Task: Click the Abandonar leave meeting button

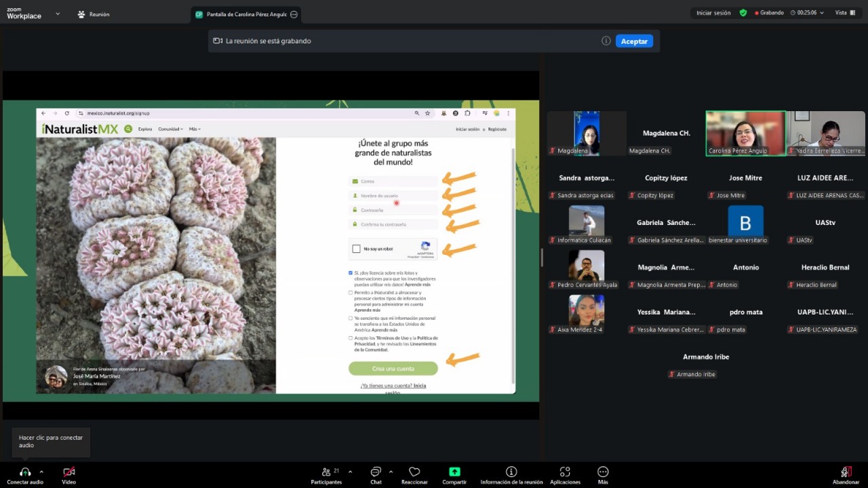Action: [x=846, y=475]
